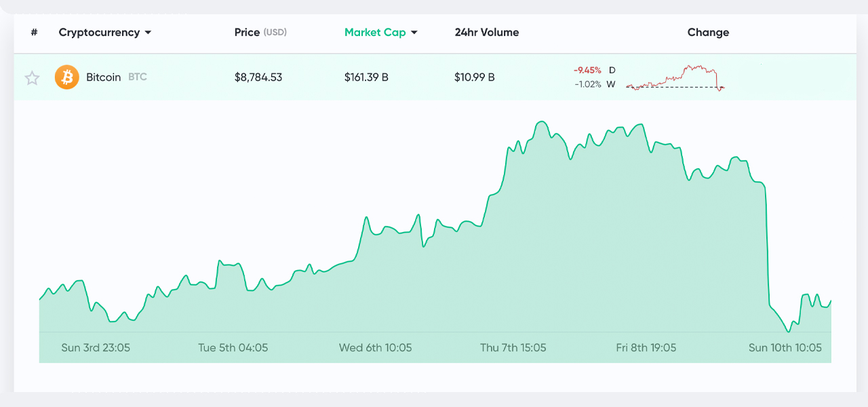The width and height of the screenshot is (868, 407).
Task: Open the Cryptocurrency column dropdown arrow
Action: (x=148, y=33)
